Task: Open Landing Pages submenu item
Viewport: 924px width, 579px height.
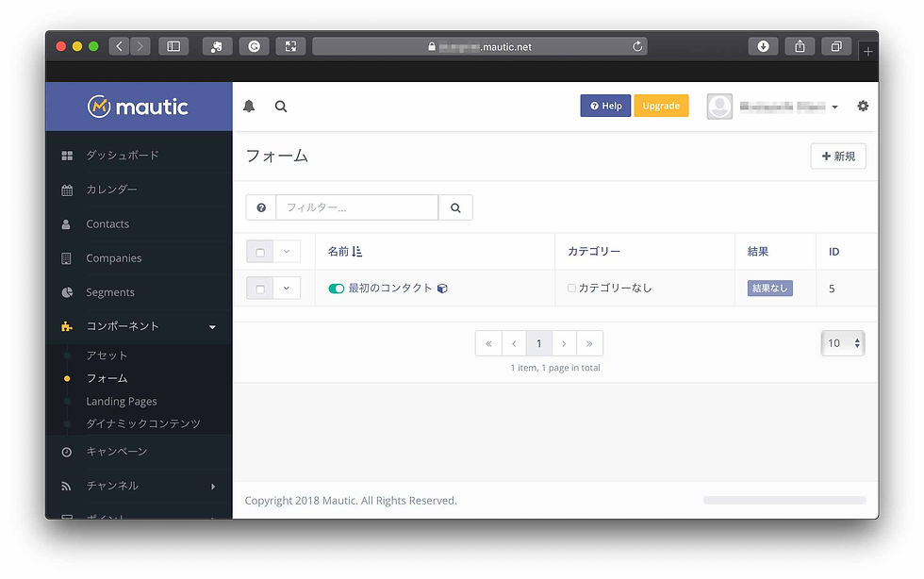Action: point(122,402)
